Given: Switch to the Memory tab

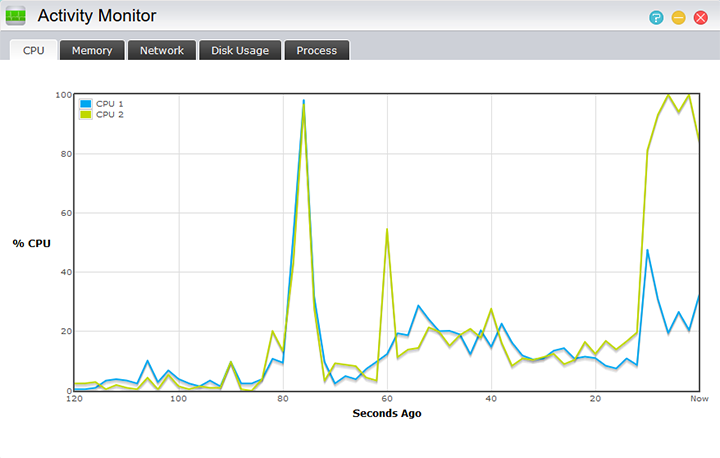Looking at the screenshot, I should (x=91, y=50).
